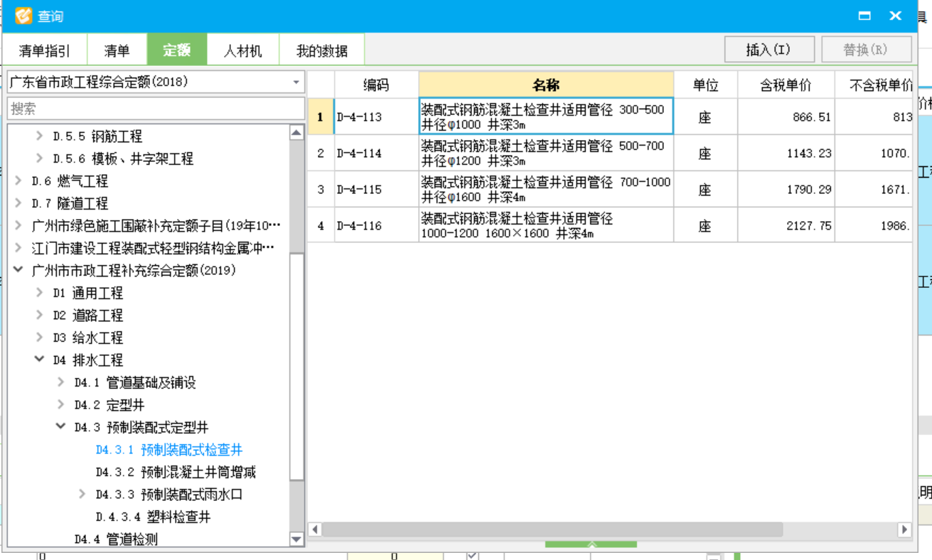932x560 pixels.
Task: Switch to the 清单 tab
Action: pos(117,50)
